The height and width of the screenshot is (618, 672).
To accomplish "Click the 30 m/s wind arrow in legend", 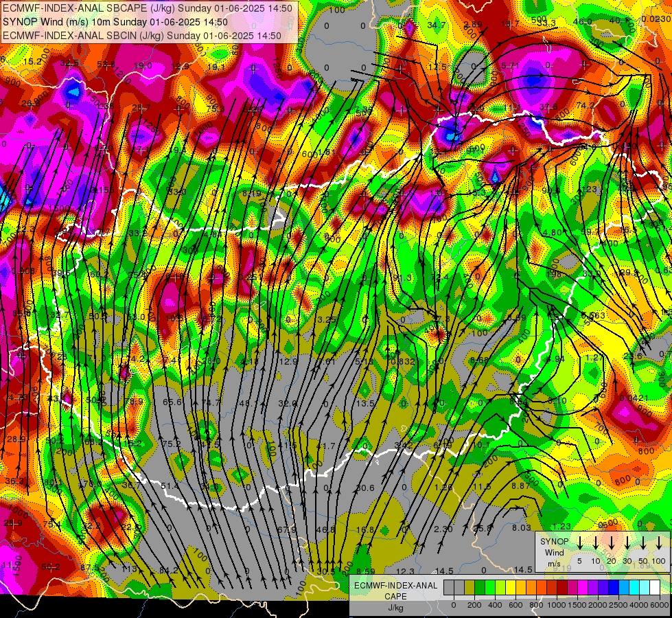I will click(x=627, y=543).
